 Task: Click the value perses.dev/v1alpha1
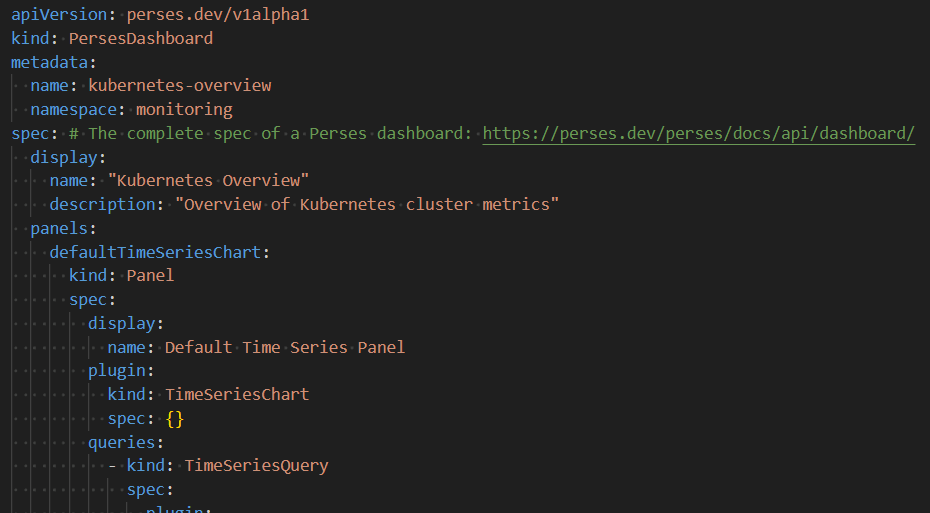point(218,15)
